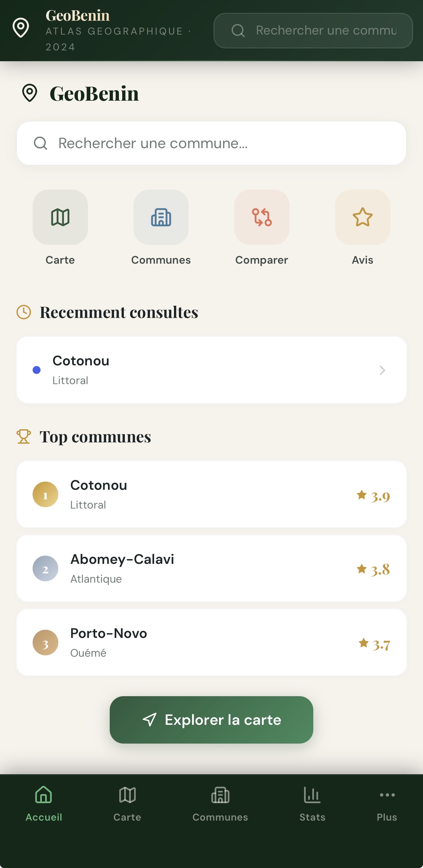Open the Carte shortcut map icon

click(60, 217)
